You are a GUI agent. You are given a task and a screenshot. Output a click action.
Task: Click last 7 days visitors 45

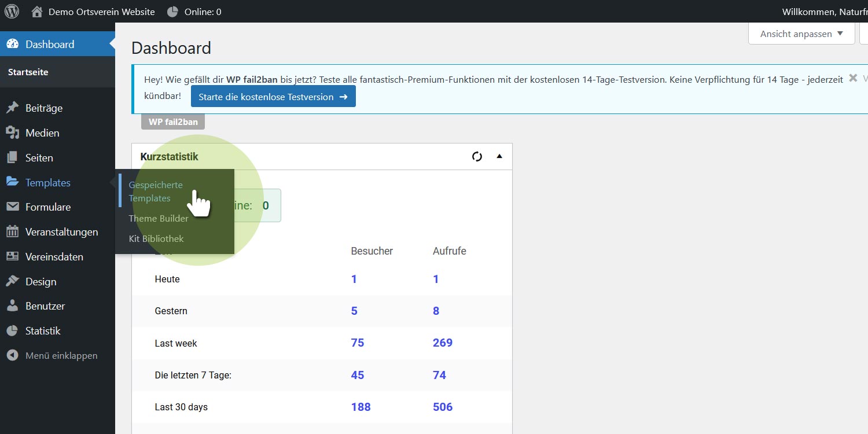(358, 375)
